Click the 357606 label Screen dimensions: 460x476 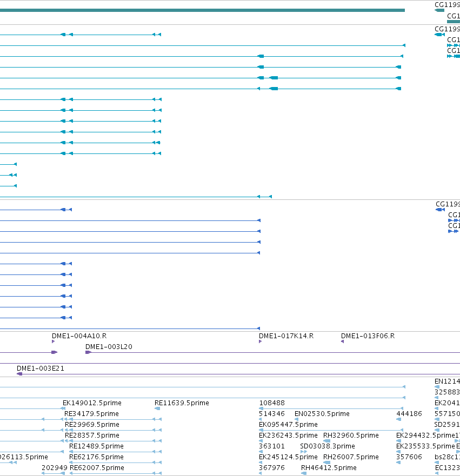pyautogui.click(x=409, y=457)
